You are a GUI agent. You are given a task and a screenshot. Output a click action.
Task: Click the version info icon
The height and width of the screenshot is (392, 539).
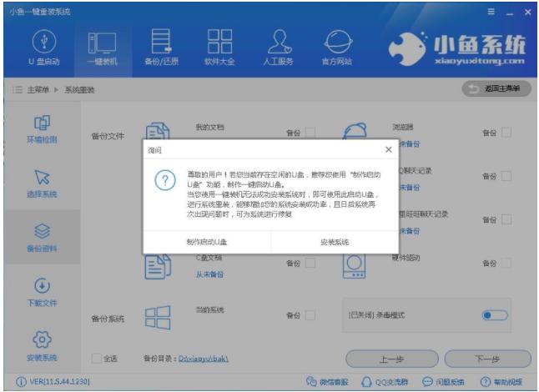[x=21, y=382]
